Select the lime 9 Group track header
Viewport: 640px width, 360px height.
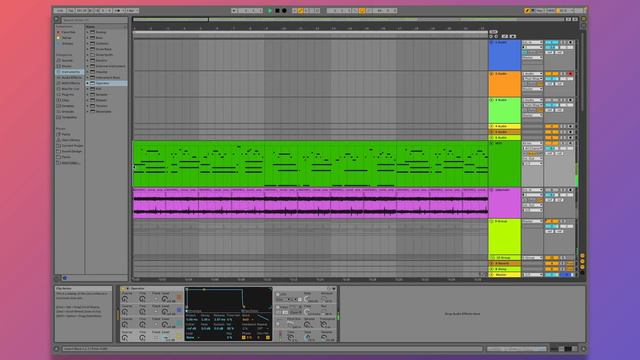(x=504, y=237)
